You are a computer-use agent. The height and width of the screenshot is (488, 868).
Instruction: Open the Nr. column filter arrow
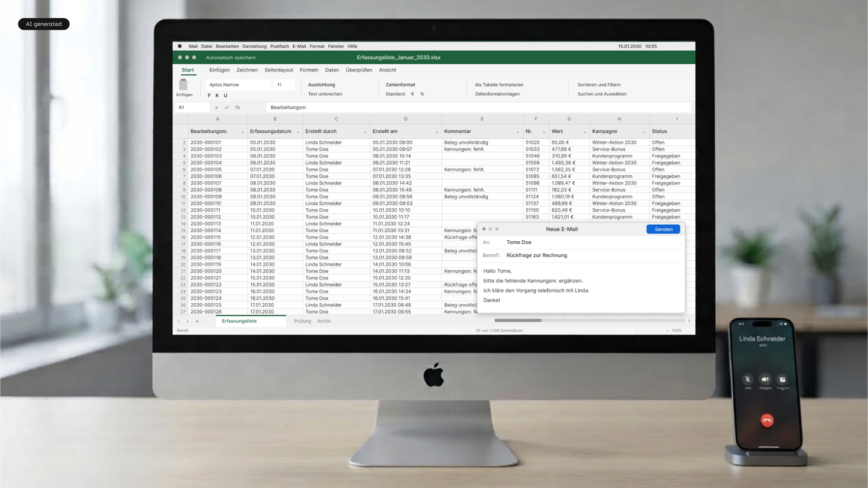[x=544, y=132]
